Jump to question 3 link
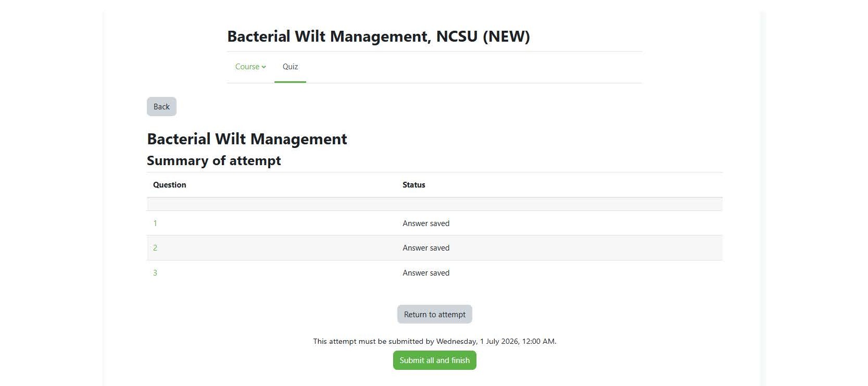This screenshot has height=386, width=868. point(155,273)
